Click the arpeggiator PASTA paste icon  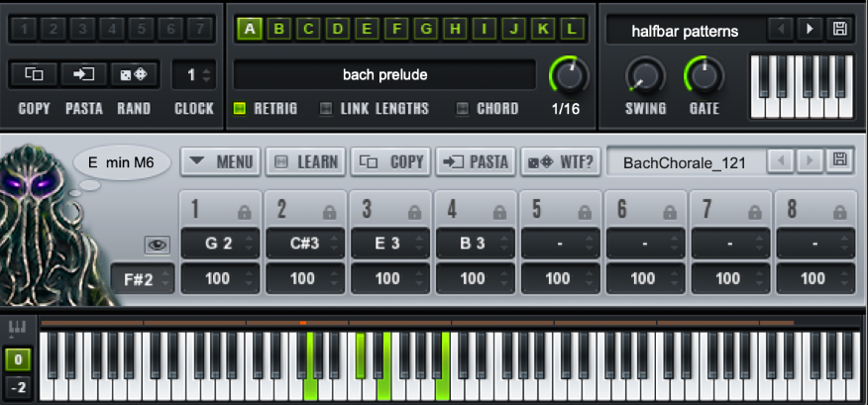pos(83,74)
